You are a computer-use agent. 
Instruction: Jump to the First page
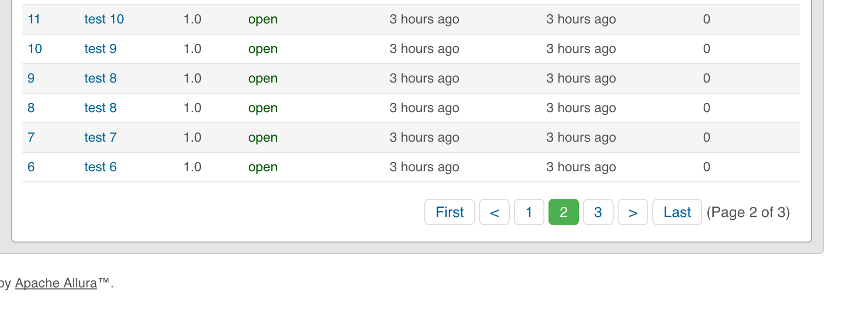pos(449,212)
